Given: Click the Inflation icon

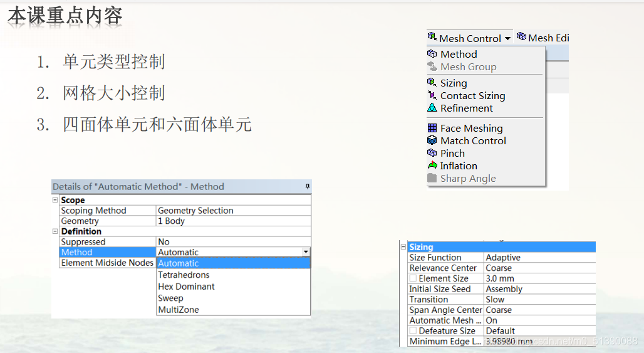Looking at the screenshot, I should point(432,166).
